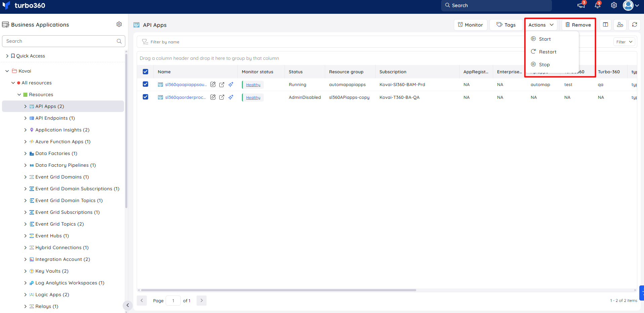Expand the Quick Access node

(7, 56)
